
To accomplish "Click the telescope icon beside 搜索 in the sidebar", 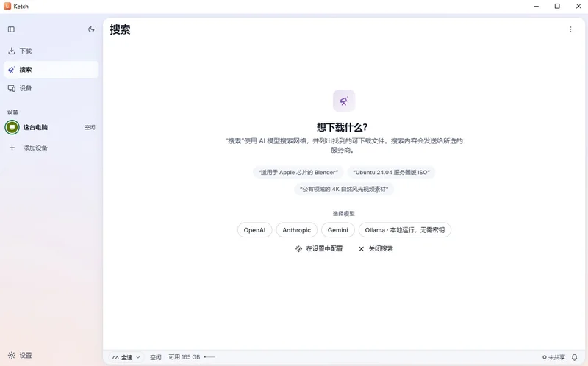I will point(12,69).
